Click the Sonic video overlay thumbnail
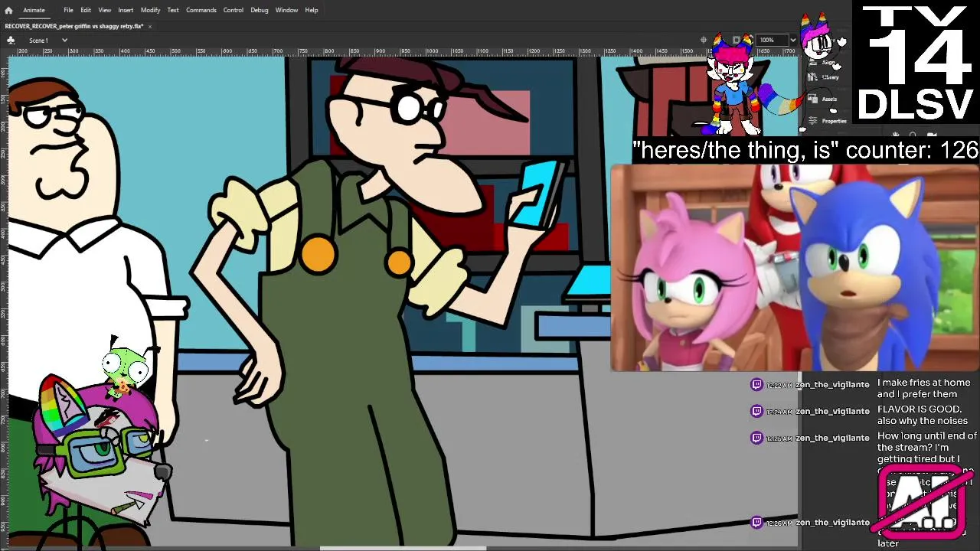Viewport: 980px width, 551px height. click(x=795, y=268)
